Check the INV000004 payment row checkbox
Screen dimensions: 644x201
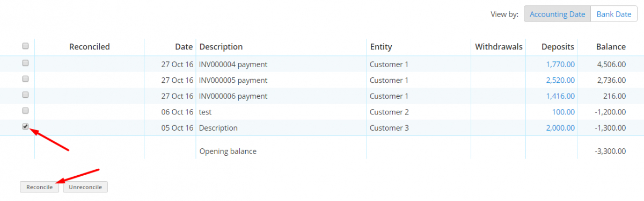pyautogui.click(x=25, y=63)
